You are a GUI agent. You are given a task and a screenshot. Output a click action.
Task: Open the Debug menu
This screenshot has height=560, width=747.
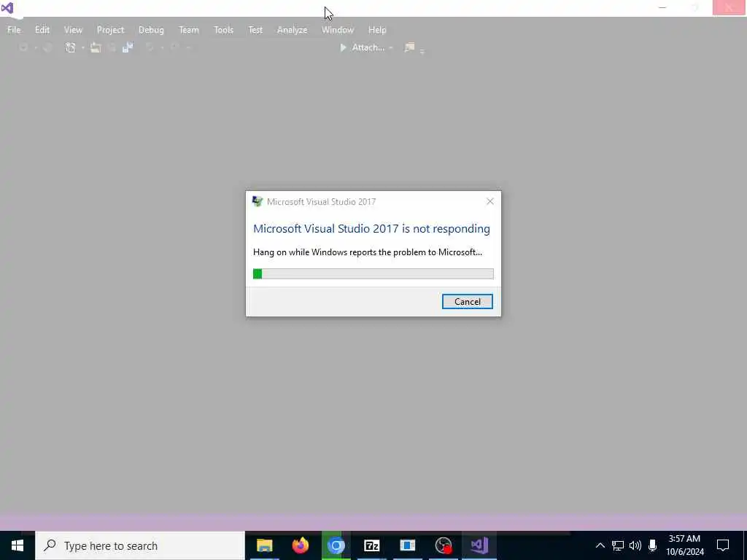151,29
